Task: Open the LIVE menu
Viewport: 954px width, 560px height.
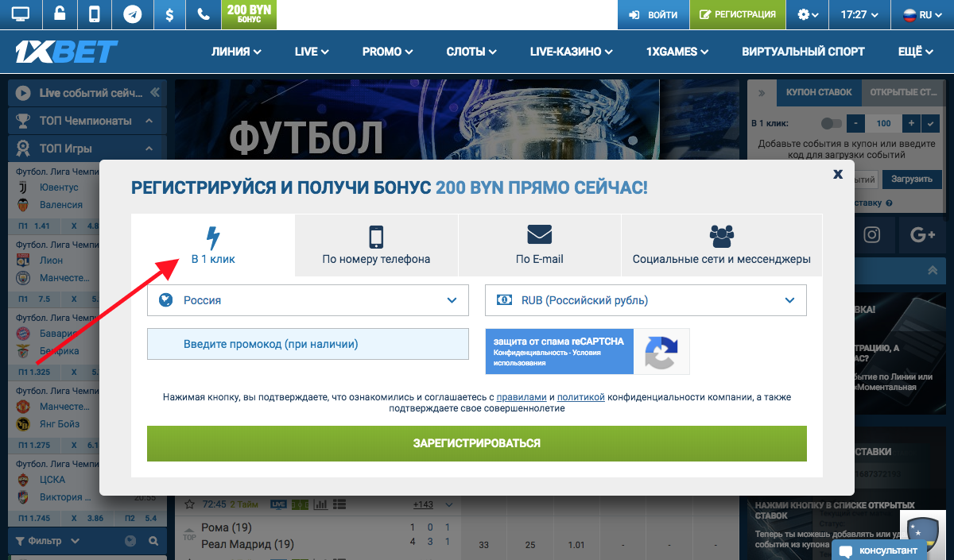Action: pos(312,52)
